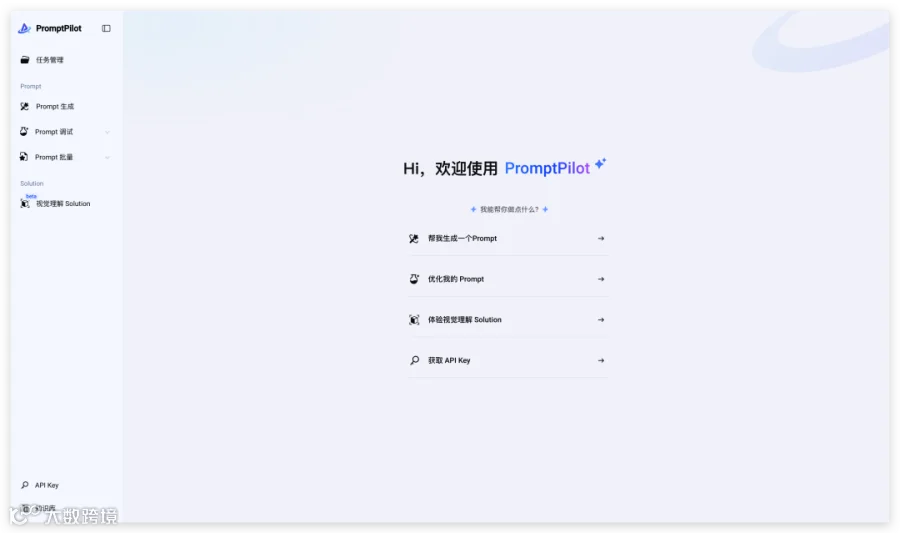Click the Prompt 调试 flask icon in sidebar
This screenshot has height=533, width=900.
(x=24, y=131)
